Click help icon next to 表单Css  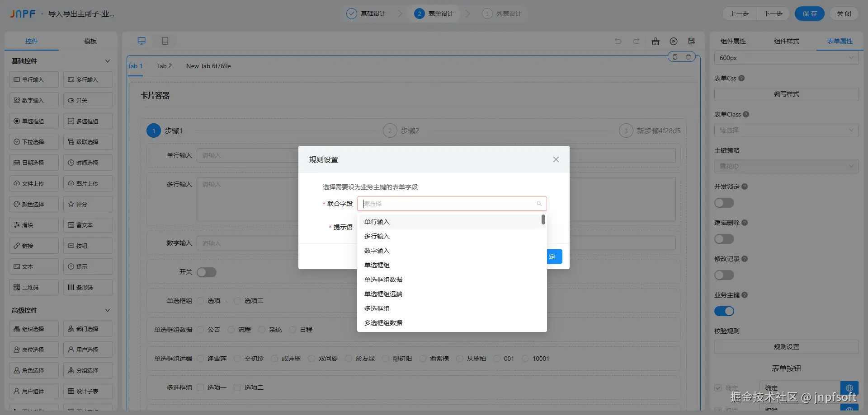(741, 78)
